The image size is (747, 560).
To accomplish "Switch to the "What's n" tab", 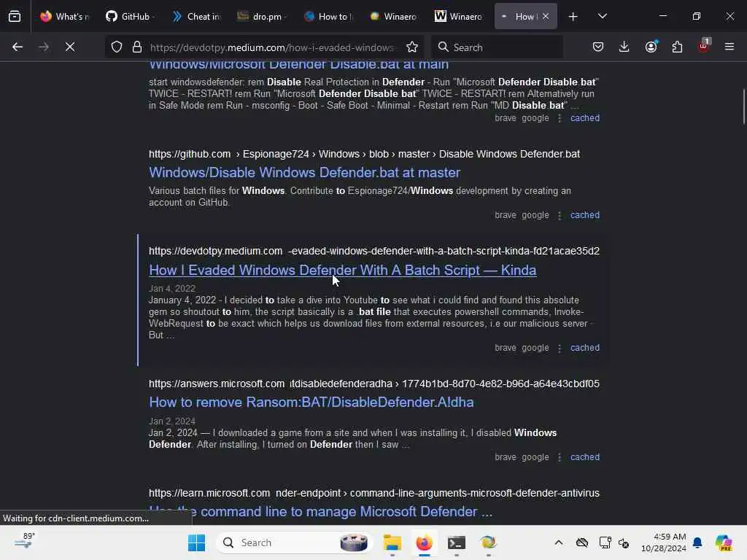I will click(65, 16).
